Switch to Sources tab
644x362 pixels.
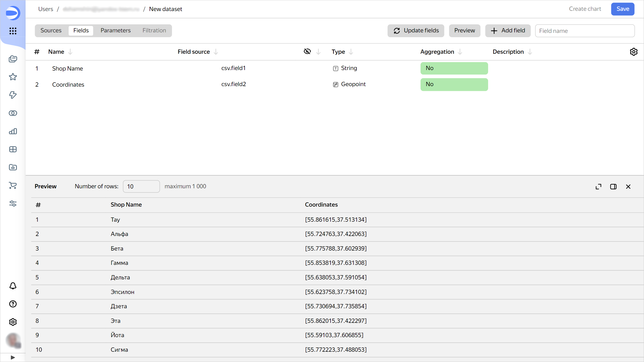click(51, 31)
